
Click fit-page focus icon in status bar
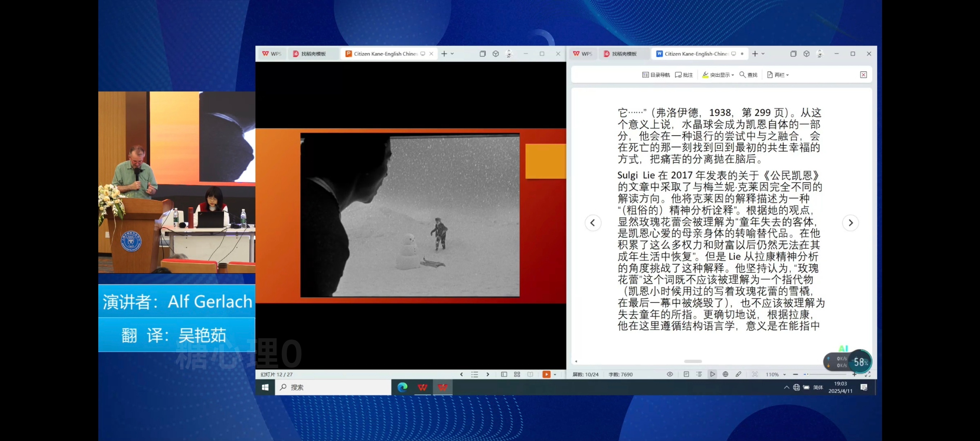755,374
